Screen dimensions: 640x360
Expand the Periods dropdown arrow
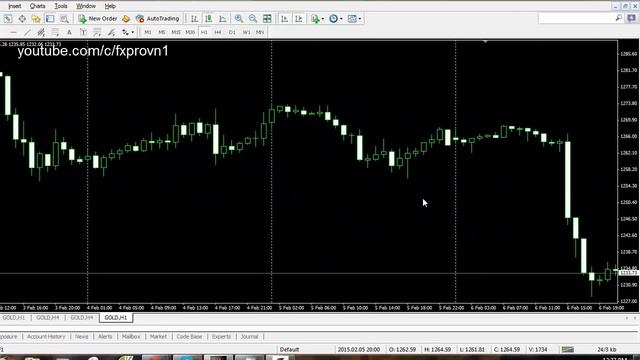click(x=341, y=19)
